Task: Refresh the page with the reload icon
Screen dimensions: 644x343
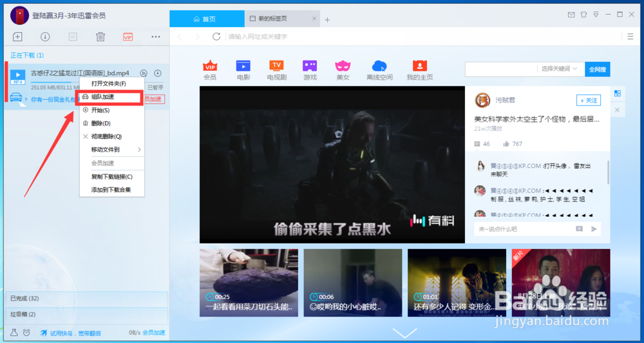Action: coord(216,37)
